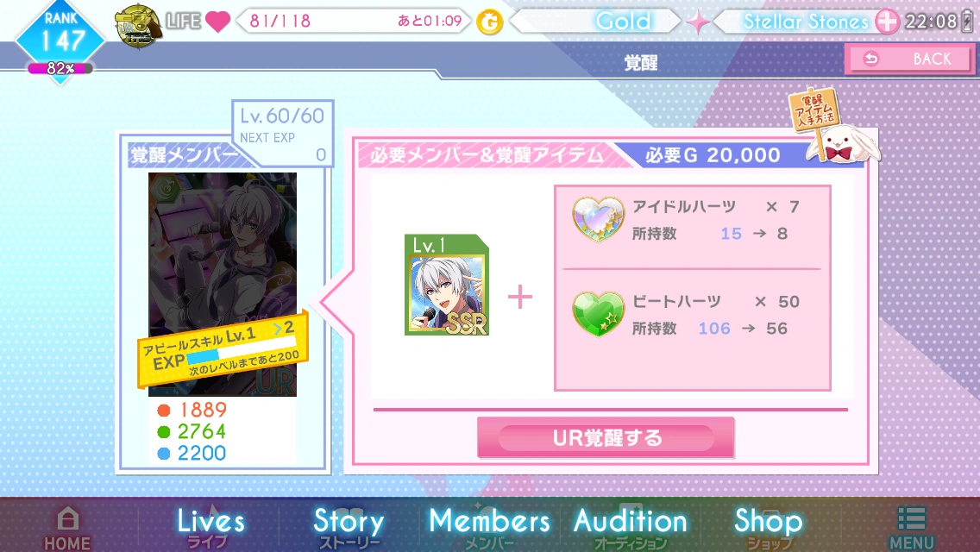This screenshot has width=980, height=552.
Task: Tap the pink plus icon beside Stellar Stones
Action: click(886, 22)
